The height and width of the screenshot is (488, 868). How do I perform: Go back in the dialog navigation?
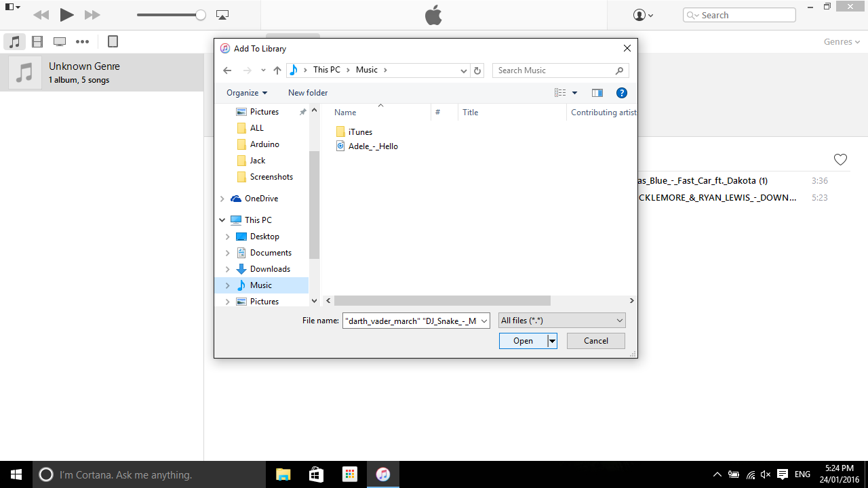click(x=227, y=70)
